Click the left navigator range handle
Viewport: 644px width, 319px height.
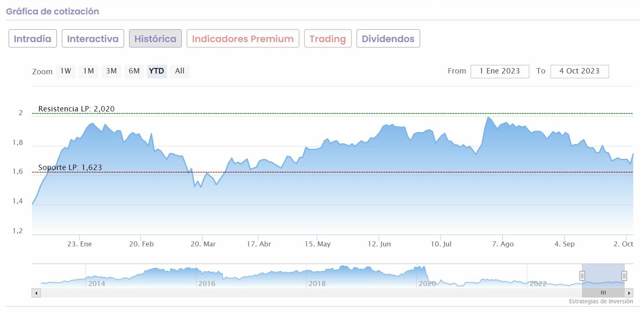tap(582, 276)
